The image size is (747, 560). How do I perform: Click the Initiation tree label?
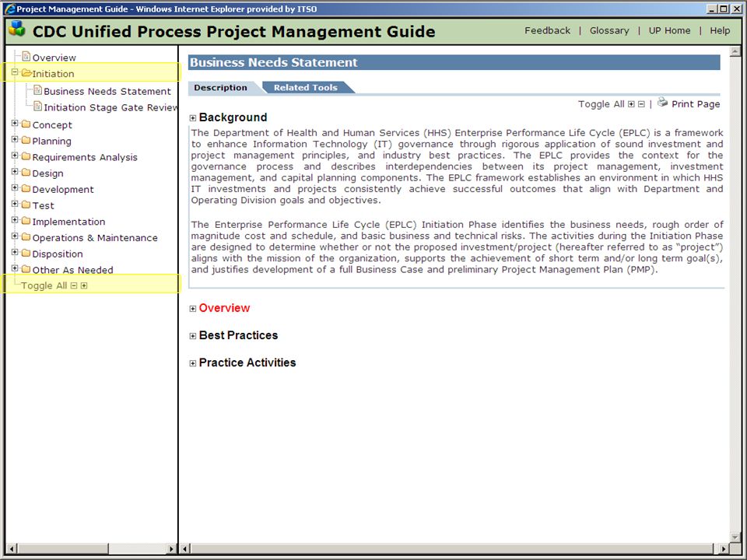[x=53, y=74]
